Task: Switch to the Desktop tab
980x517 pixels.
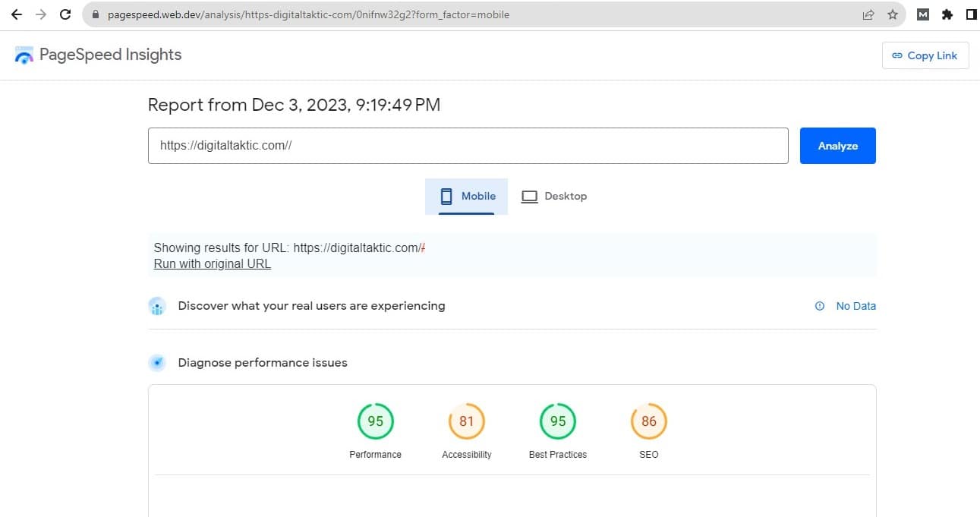Action: (x=554, y=196)
